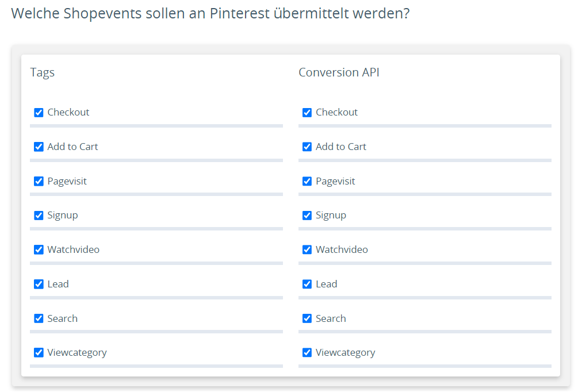Image resolution: width=582 pixels, height=392 pixels.
Task: Toggle Viewcategory under Conversion API
Action: click(x=307, y=353)
